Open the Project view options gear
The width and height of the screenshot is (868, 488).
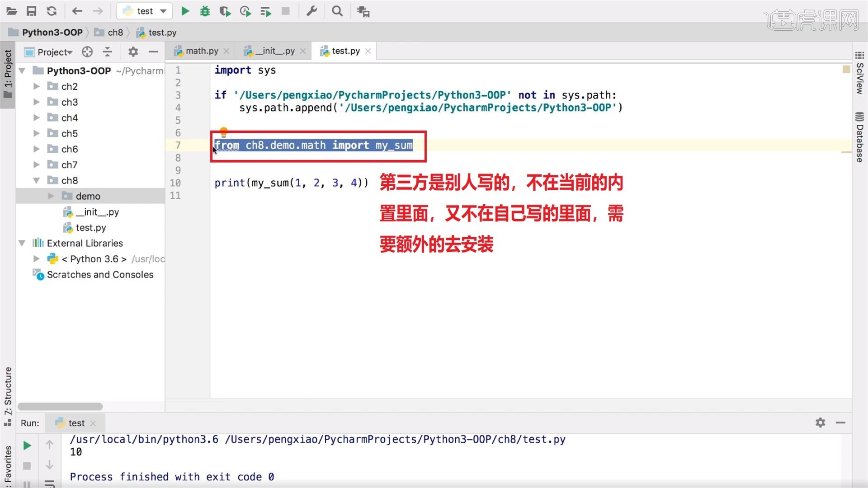[x=132, y=52]
